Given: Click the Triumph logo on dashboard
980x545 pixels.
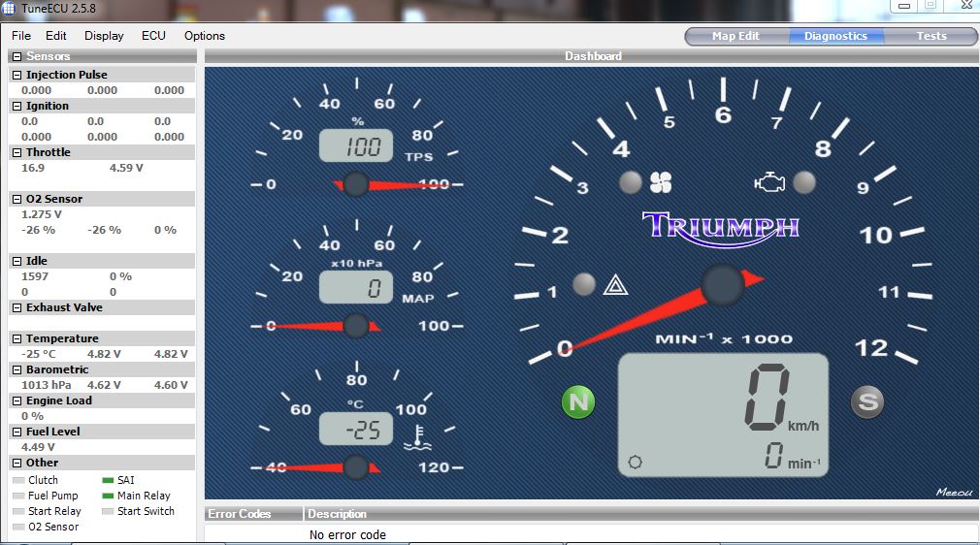Looking at the screenshot, I should coord(721,227).
